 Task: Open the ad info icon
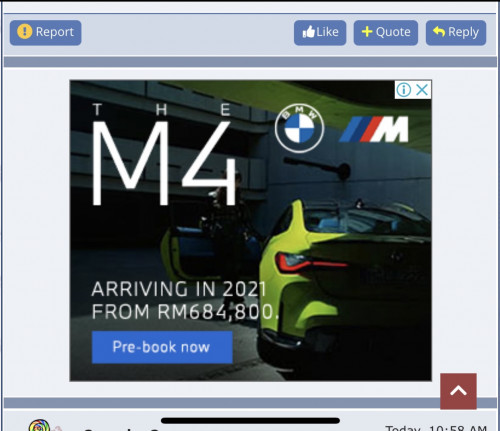point(404,90)
